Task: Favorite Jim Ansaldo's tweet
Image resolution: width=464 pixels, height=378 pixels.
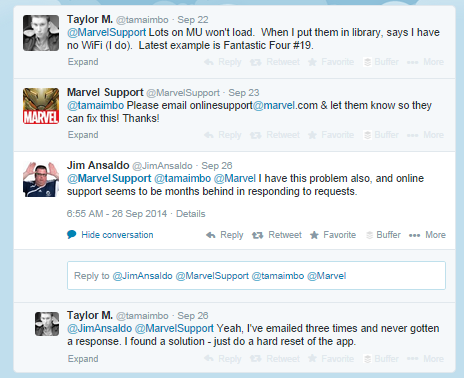Action: (333, 235)
